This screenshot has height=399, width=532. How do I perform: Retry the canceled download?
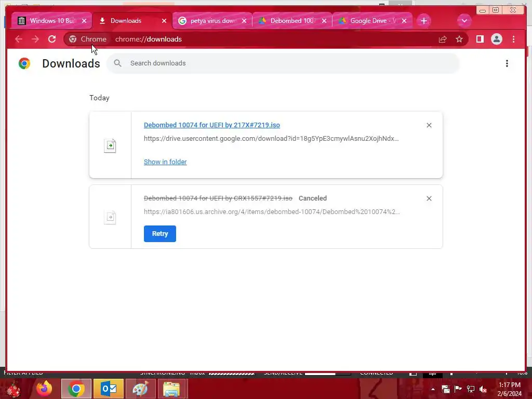160,234
